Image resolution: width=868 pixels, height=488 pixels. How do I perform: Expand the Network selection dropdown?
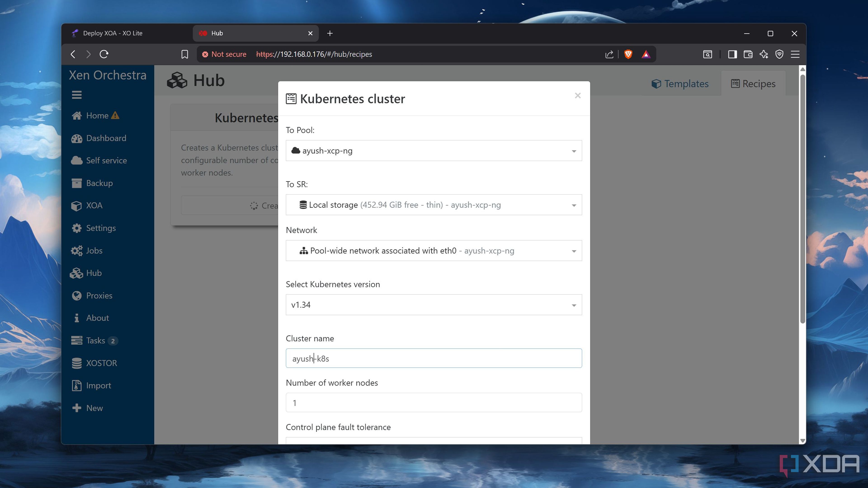(434, 251)
